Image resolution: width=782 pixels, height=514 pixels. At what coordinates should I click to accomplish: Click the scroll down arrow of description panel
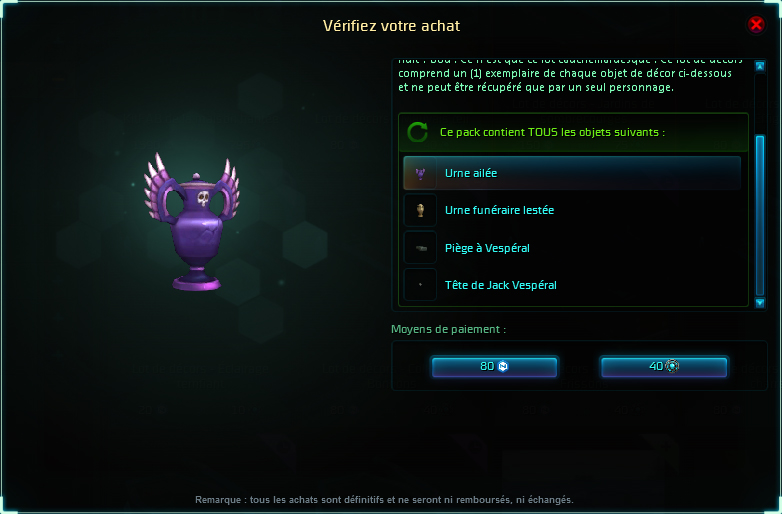coord(760,303)
